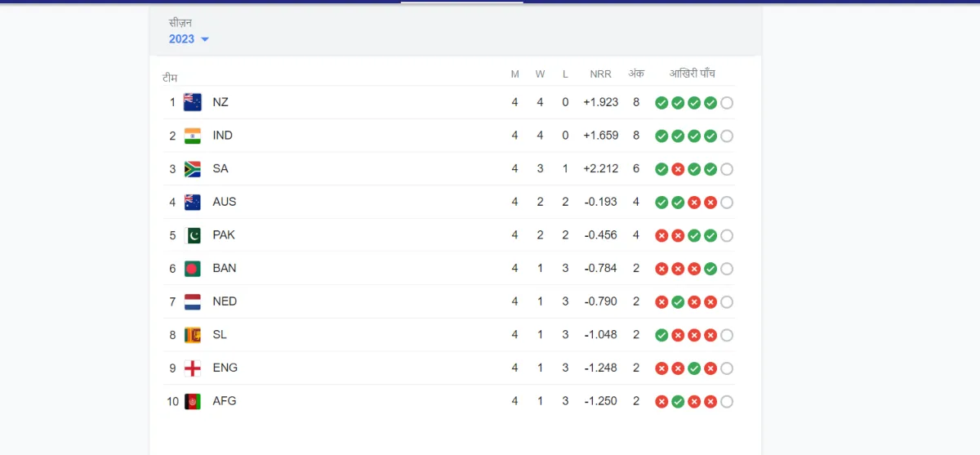Click NZ's first green win icon

tap(661, 103)
